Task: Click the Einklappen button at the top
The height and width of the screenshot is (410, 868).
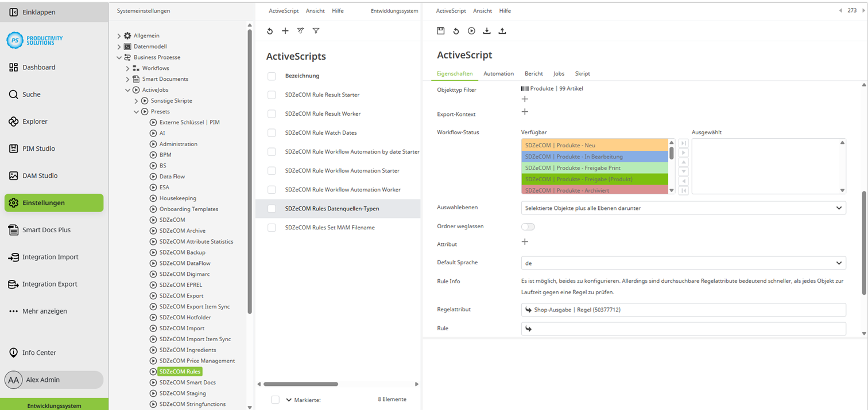Action: (x=34, y=11)
